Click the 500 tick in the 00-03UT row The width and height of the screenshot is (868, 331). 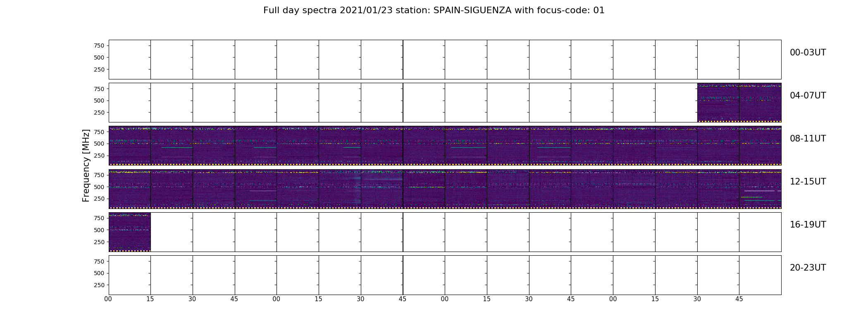[x=99, y=58]
